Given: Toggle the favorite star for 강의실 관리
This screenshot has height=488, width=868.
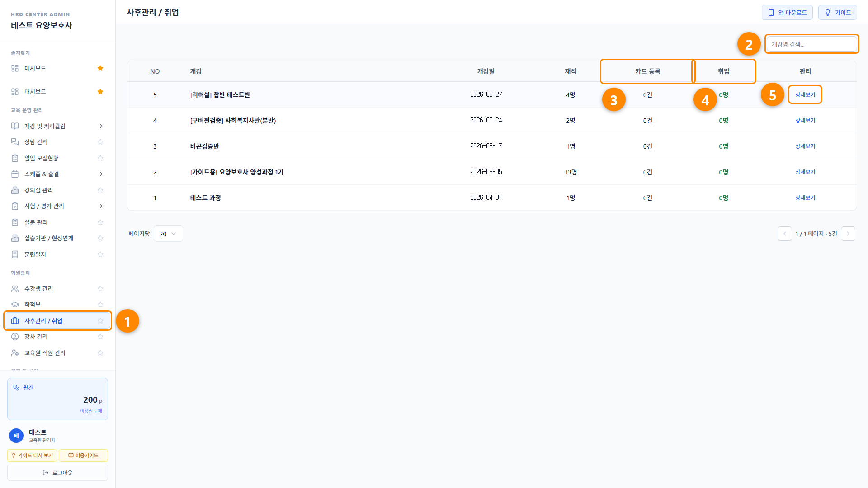Looking at the screenshot, I should [100, 190].
